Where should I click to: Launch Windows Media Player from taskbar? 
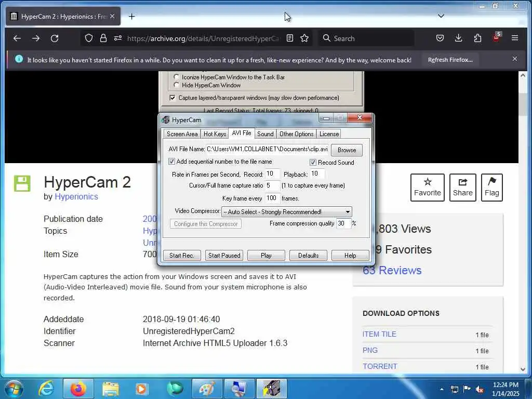coord(141,389)
